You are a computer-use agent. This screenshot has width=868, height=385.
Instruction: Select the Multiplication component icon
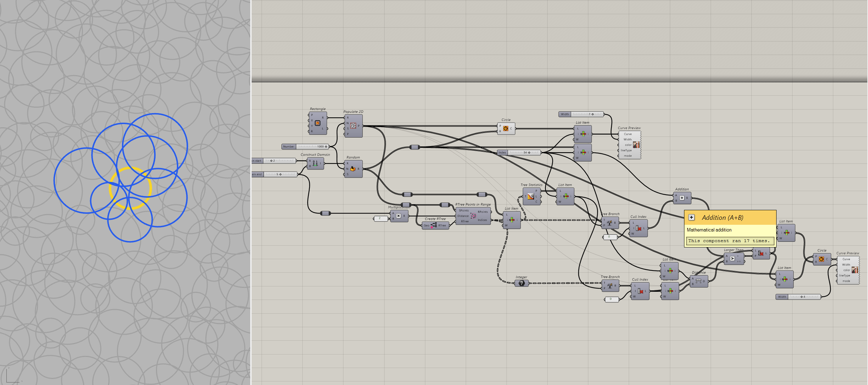(x=398, y=216)
